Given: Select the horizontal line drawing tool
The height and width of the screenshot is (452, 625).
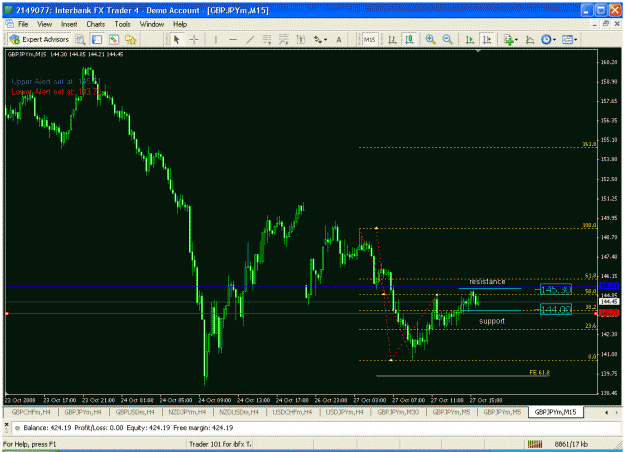Looking at the screenshot, I should (x=233, y=39).
